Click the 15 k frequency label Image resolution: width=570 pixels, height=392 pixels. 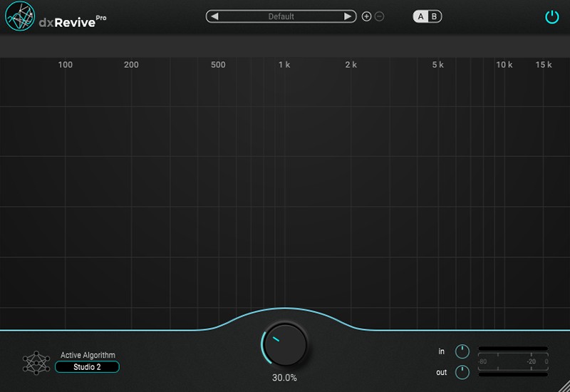(x=544, y=65)
